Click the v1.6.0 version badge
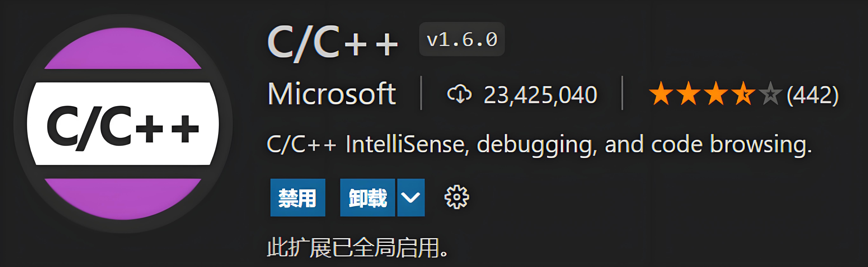This screenshot has height=267, width=868. 462,39
